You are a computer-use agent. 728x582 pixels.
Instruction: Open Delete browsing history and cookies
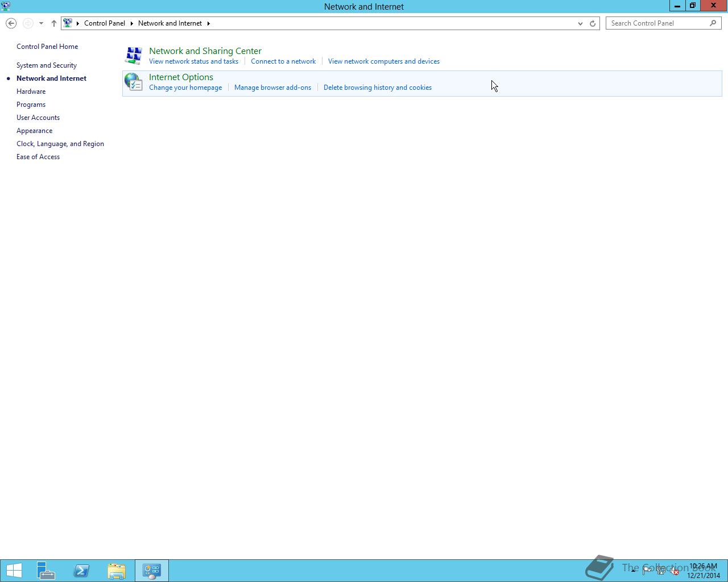[x=378, y=88]
